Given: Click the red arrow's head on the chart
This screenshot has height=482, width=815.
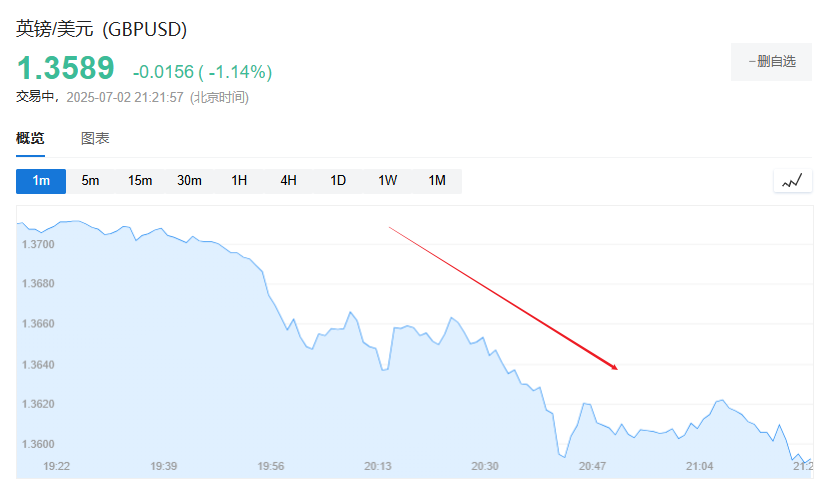Looking at the screenshot, I should coord(614,367).
